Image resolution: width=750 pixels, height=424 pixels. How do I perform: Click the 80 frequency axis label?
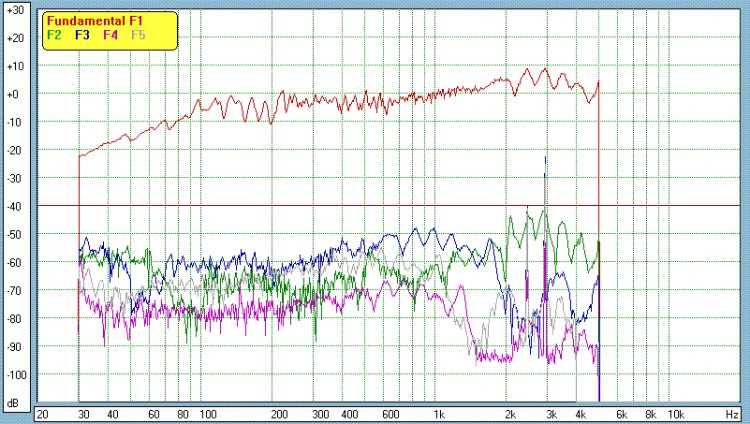tap(183, 414)
